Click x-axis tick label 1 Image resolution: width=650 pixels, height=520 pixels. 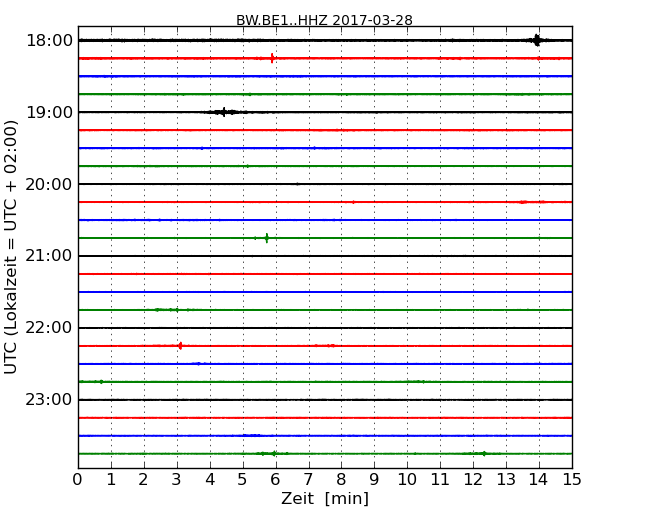111,479
